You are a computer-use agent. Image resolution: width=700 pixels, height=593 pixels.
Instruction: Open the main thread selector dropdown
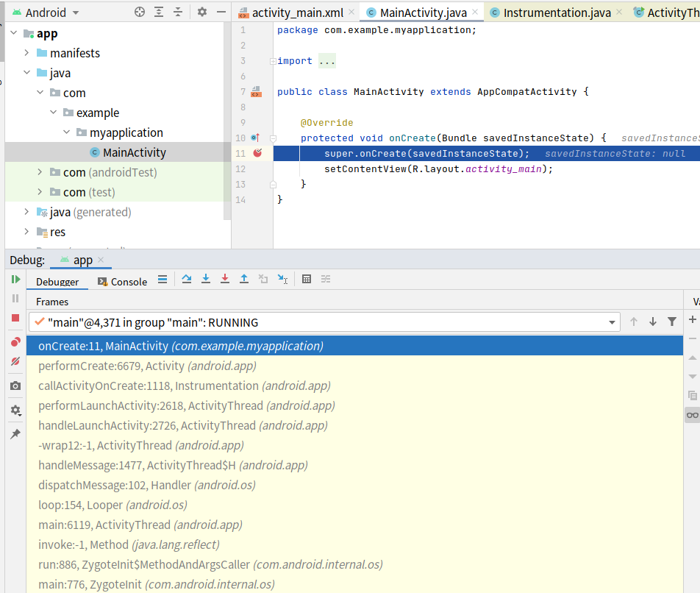[x=612, y=322]
